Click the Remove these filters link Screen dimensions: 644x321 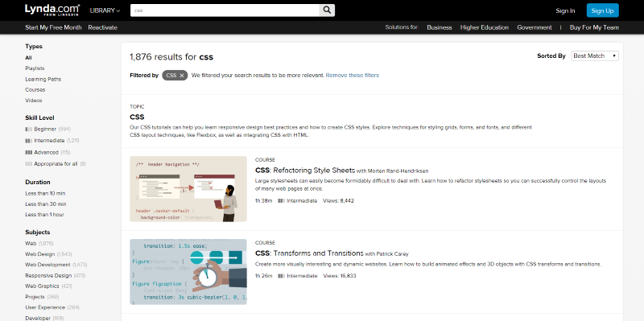point(353,76)
